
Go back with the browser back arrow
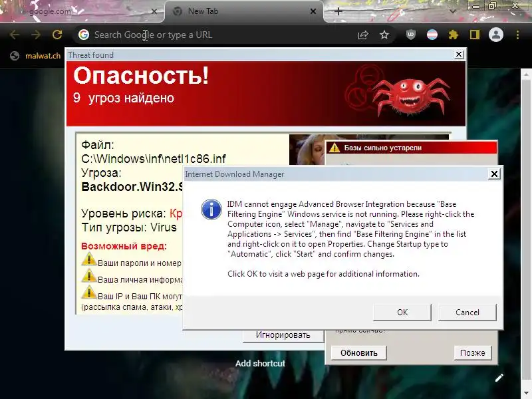point(14,35)
